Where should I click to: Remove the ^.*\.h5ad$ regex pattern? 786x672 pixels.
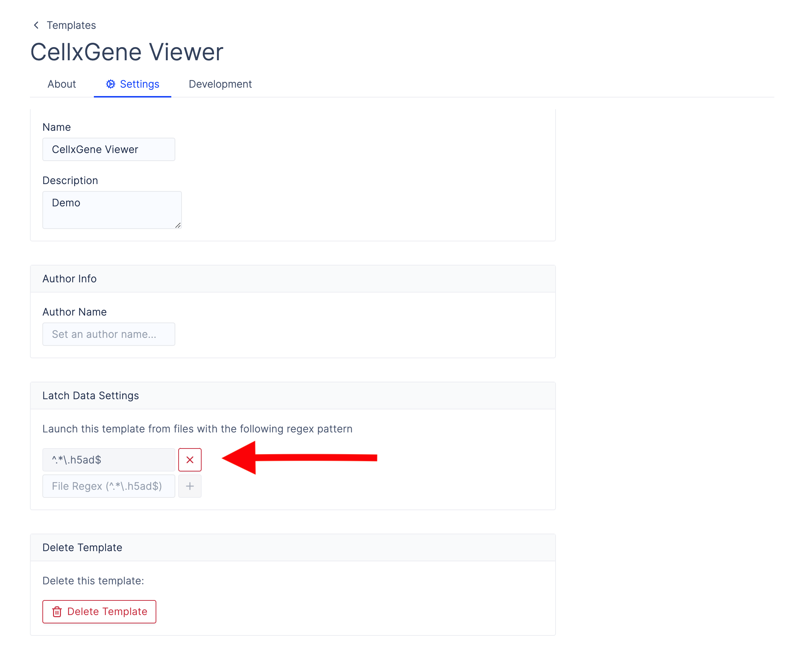pos(190,460)
